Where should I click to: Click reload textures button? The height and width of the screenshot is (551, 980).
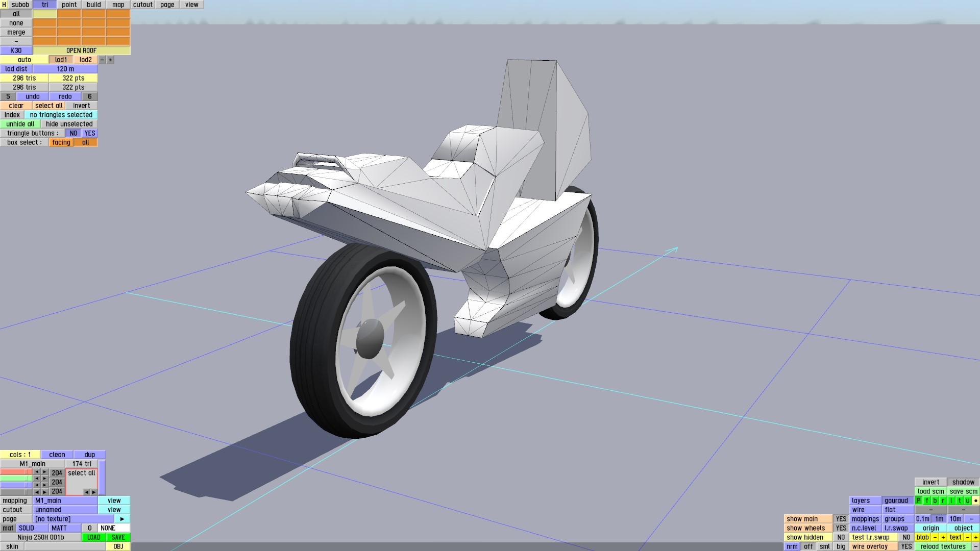point(943,546)
